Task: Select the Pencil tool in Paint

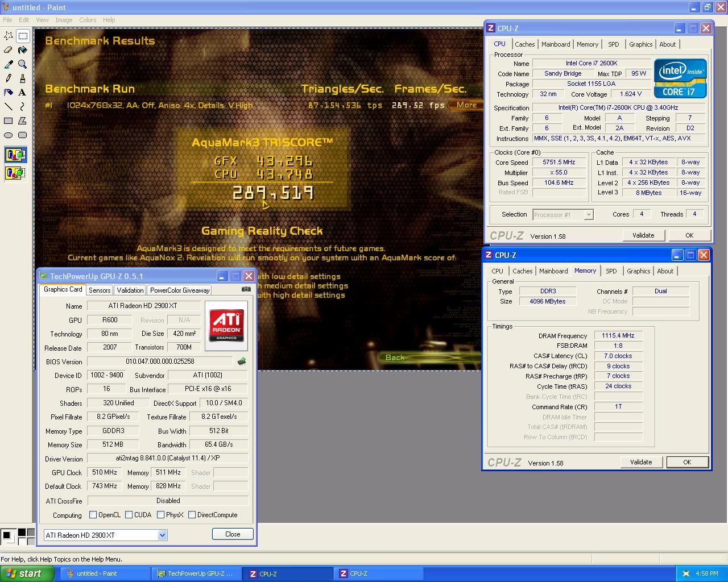Action: click(9, 78)
